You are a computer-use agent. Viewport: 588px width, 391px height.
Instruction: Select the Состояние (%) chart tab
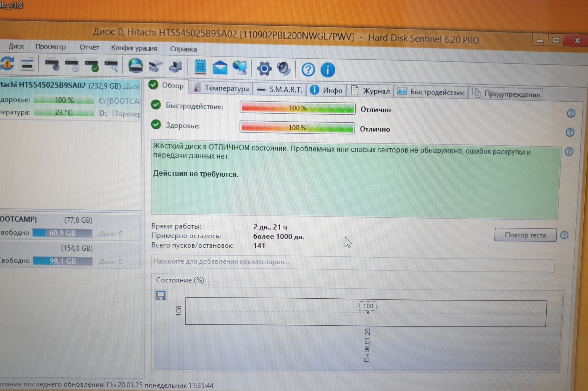click(x=180, y=280)
